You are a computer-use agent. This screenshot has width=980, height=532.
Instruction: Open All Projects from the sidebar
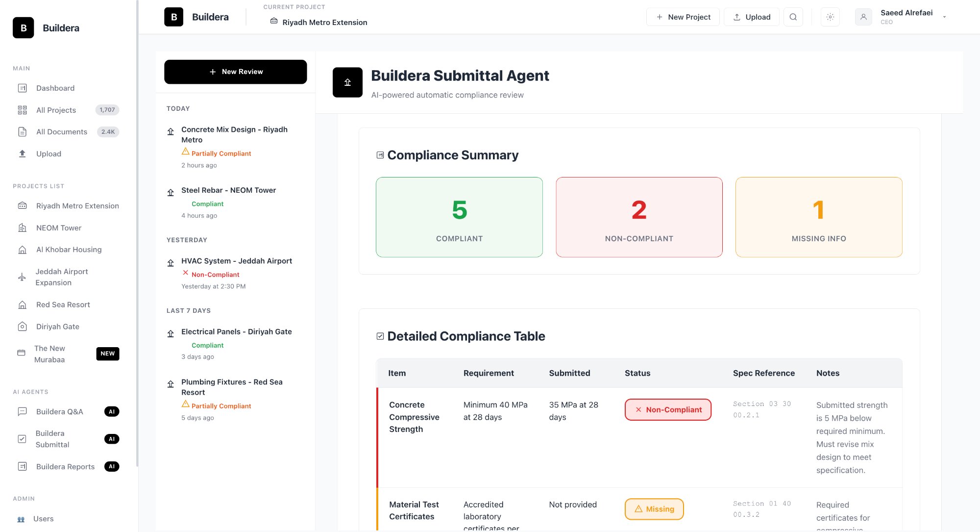click(56, 110)
